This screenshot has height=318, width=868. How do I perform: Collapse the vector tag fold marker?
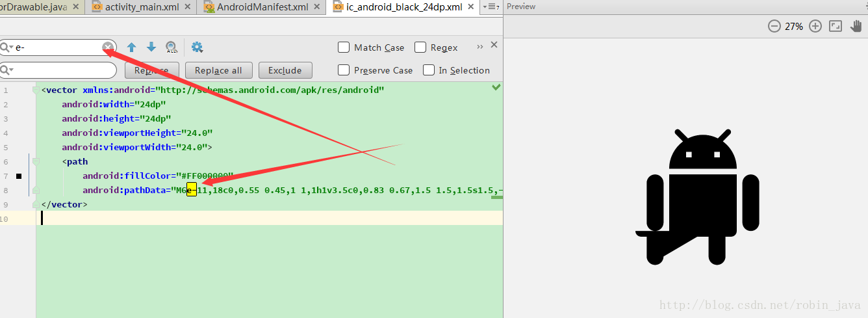36,90
